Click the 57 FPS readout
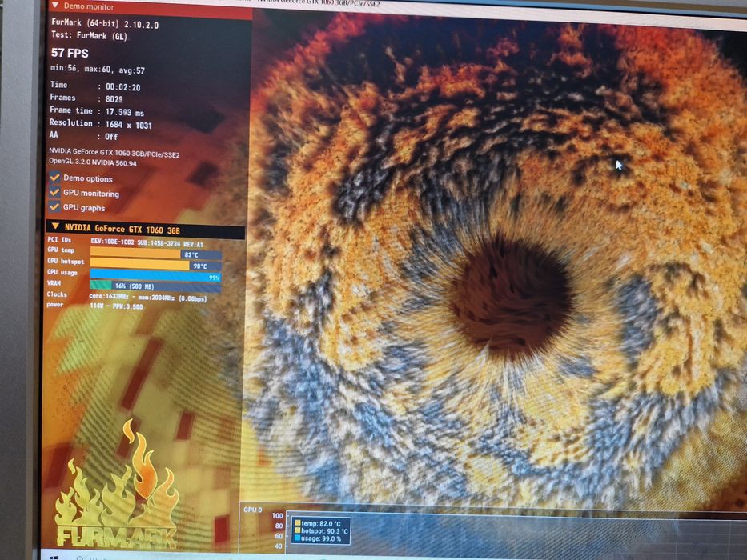This screenshot has width=747, height=560. [x=70, y=53]
